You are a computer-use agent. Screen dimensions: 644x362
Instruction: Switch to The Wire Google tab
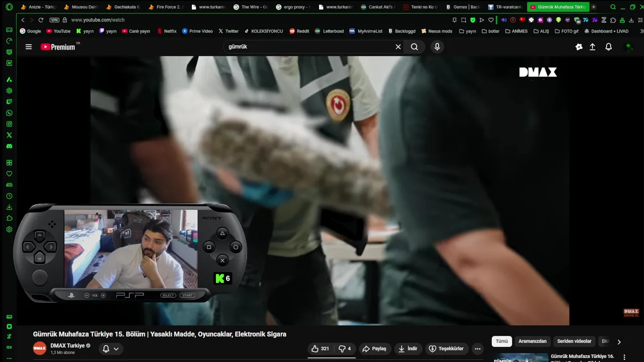pos(251,7)
